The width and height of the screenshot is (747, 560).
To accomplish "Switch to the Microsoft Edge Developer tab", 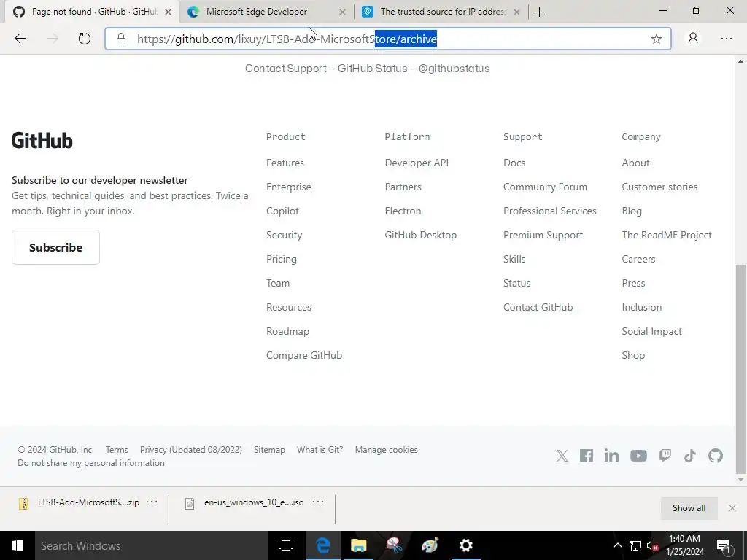I will [x=258, y=12].
